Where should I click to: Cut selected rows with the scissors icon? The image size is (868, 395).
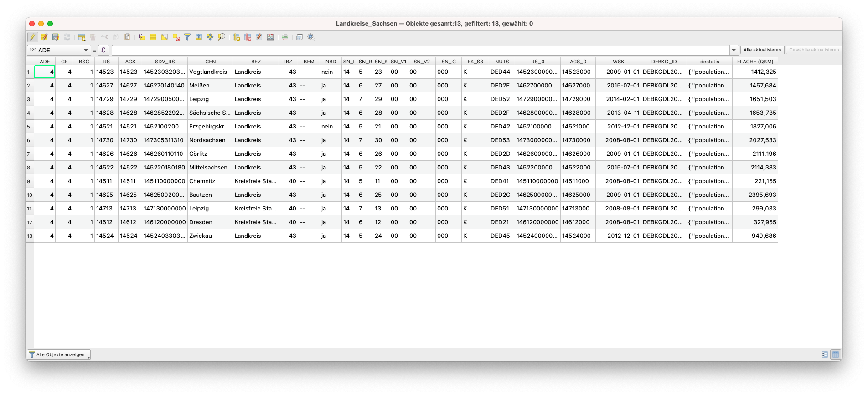click(104, 37)
